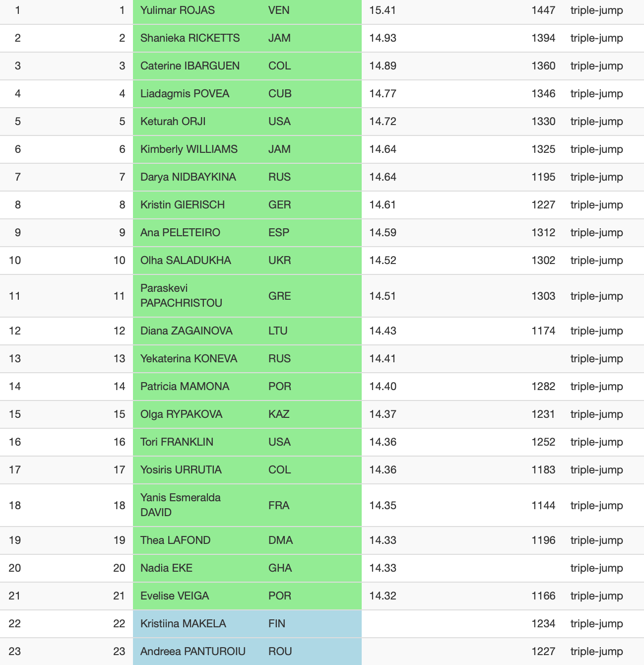The height and width of the screenshot is (665, 644).
Task: Click Thea LAFOND's name
Action: [176, 540]
